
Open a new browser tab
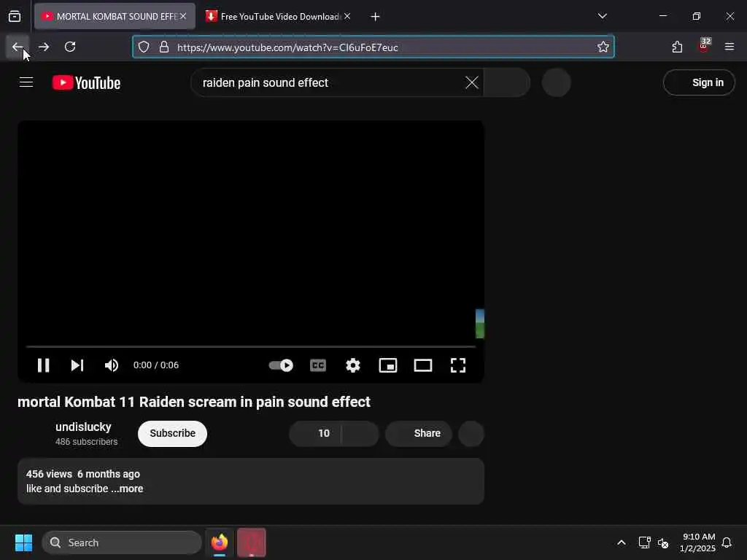(x=376, y=17)
